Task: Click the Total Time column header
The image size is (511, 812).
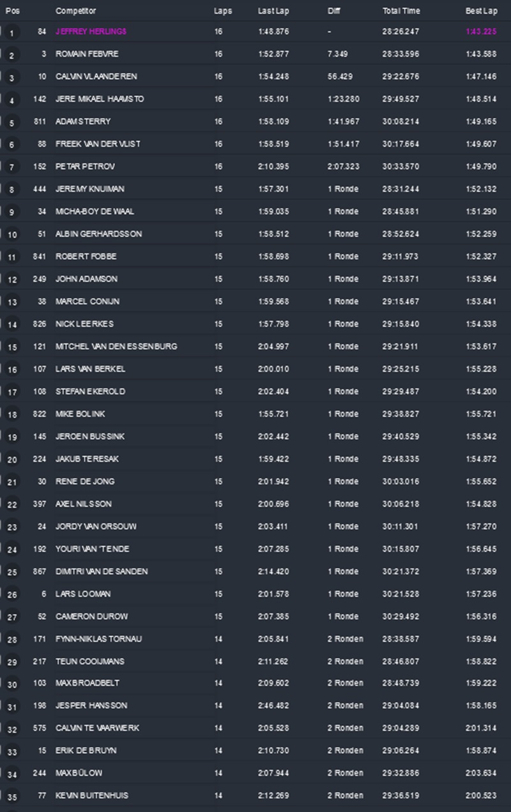Action: [401, 11]
